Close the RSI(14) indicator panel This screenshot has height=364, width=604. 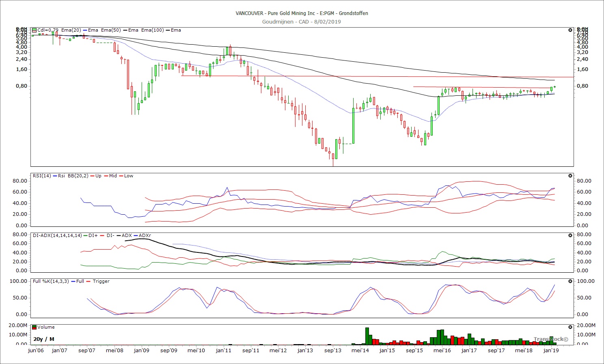[570, 176]
